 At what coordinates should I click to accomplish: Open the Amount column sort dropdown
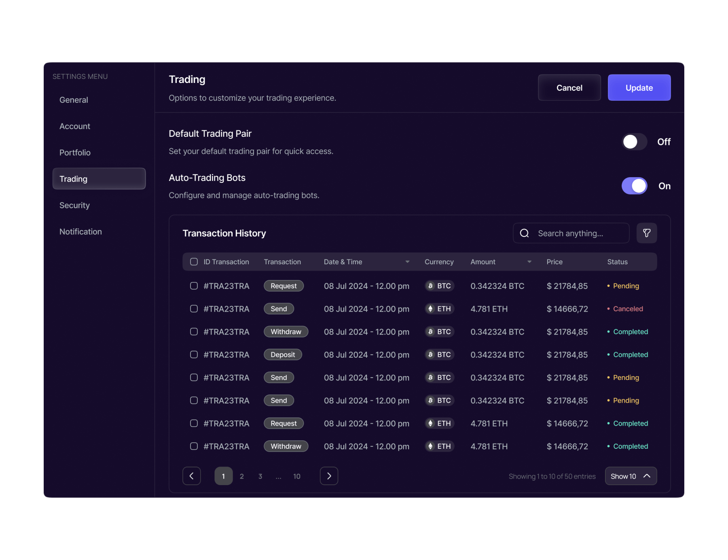529,262
